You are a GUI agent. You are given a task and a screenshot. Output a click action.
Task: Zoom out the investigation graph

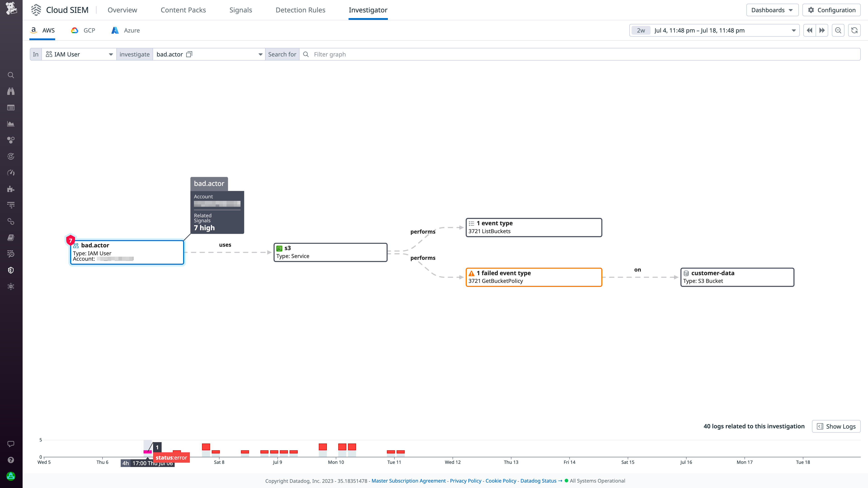pos(838,30)
